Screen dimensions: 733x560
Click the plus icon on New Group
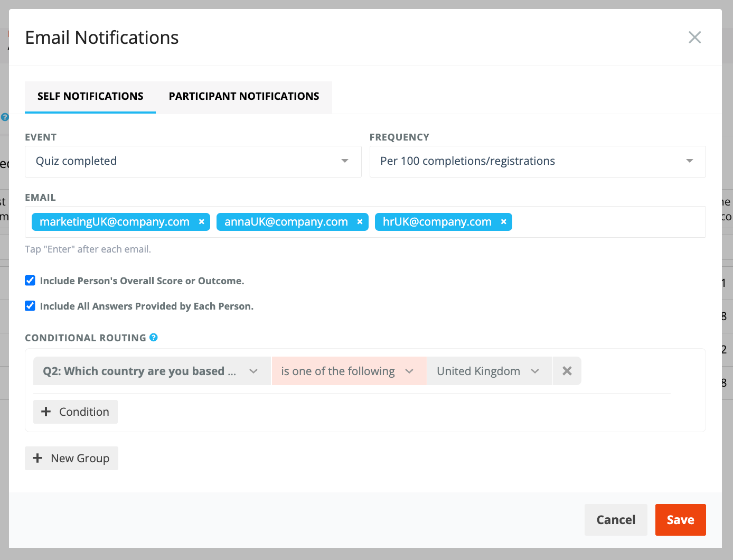click(x=37, y=458)
